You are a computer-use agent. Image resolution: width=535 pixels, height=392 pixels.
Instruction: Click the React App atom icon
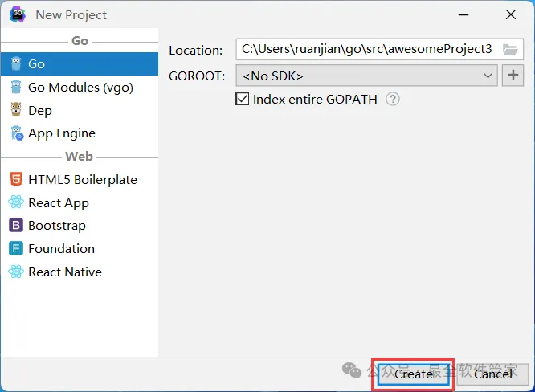(x=16, y=202)
